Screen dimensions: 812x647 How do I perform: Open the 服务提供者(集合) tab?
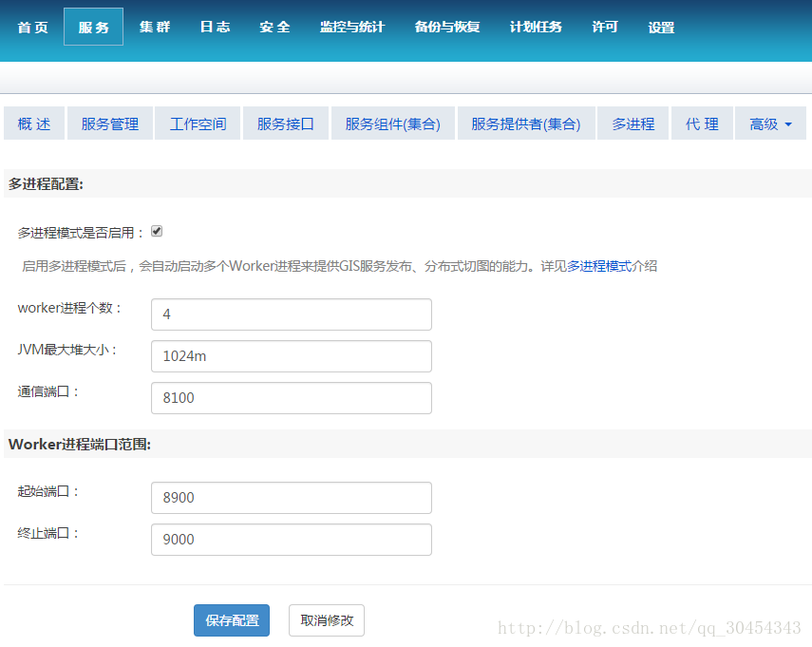point(525,124)
